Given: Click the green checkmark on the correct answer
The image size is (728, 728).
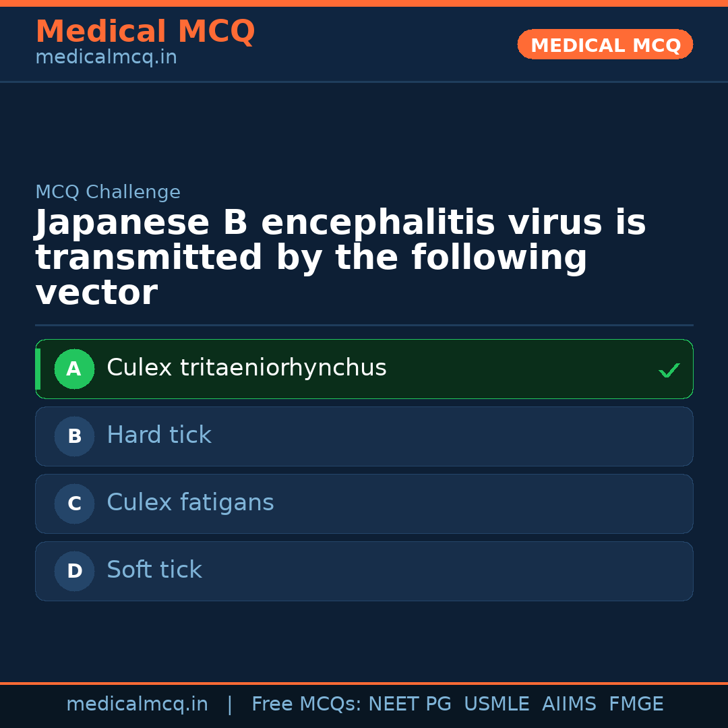Looking at the screenshot, I should pyautogui.click(x=669, y=369).
